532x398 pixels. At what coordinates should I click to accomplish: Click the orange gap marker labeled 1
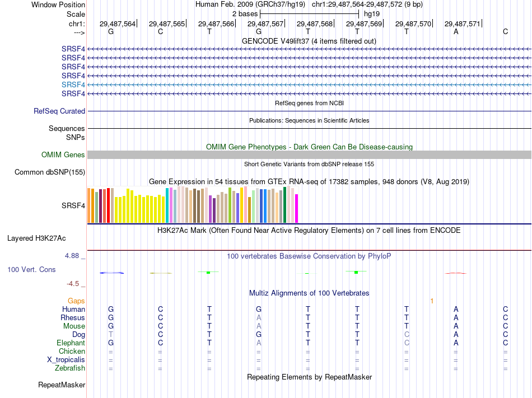coord(432,301)
